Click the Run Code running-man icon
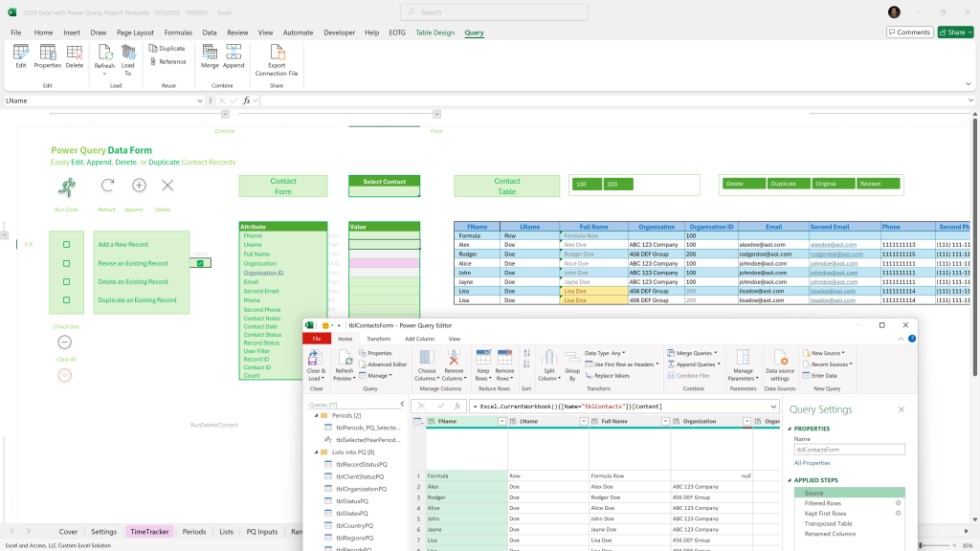 [67, 187]
